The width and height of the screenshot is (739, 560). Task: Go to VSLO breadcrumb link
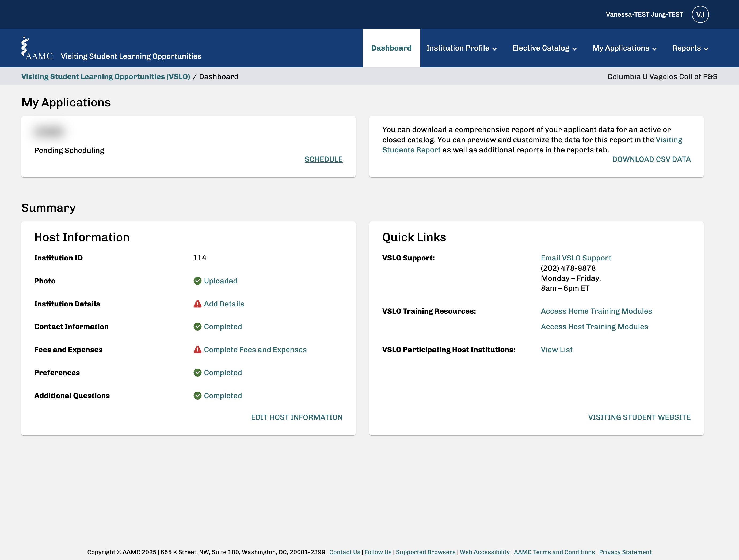click(106, 76)
